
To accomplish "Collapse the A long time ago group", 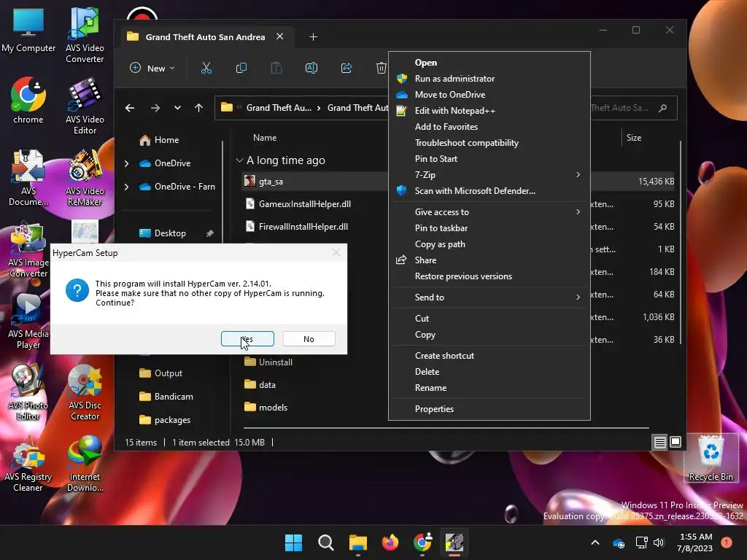I will 239,160.
